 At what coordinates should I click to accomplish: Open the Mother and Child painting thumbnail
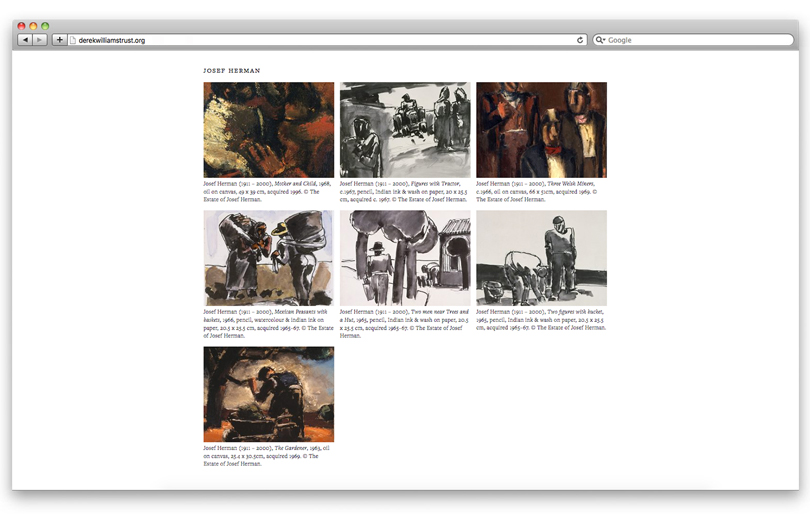point(269,130)
